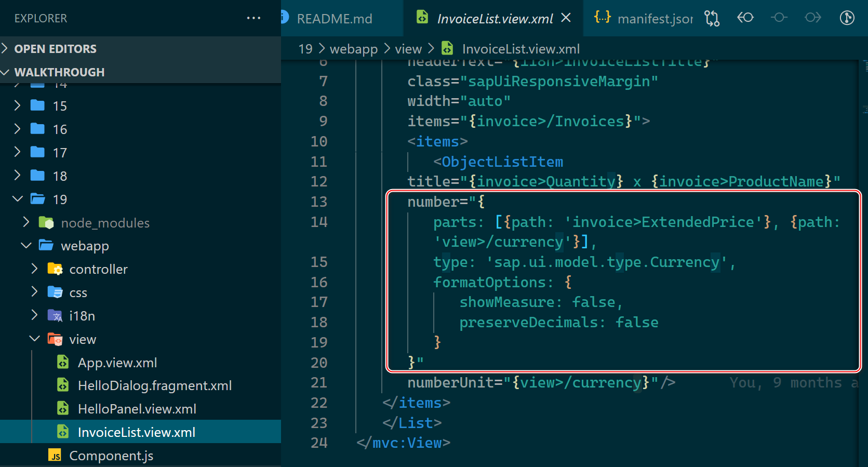868x467 pixels.
Task: Click the HelloPanel.view.xml file icon
Action: [x=63, y=409]
